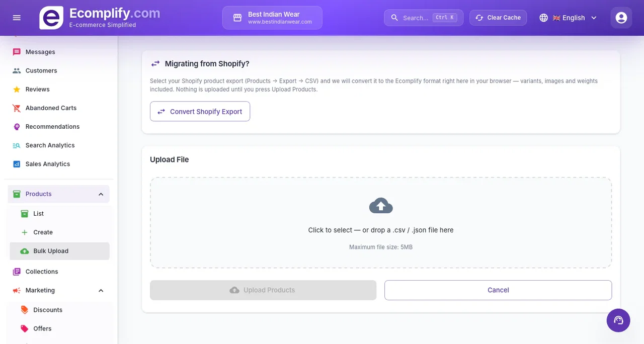The image size is (644, 344).
Task: Click the Search field
Action: 424,18
